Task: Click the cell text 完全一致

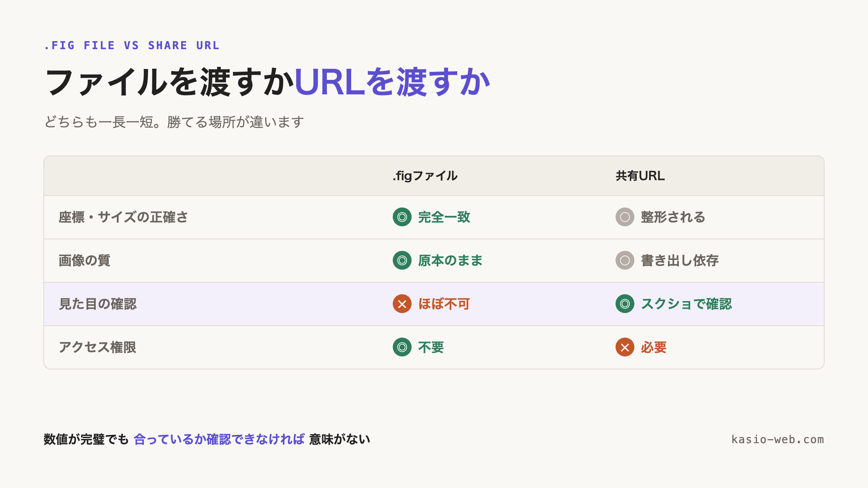Action: 444,217
